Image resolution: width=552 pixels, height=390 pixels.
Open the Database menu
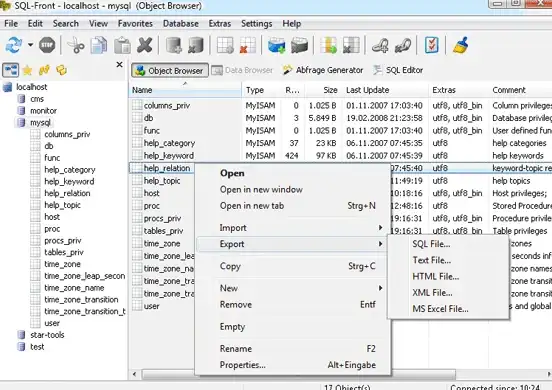[x=181, y=24]
